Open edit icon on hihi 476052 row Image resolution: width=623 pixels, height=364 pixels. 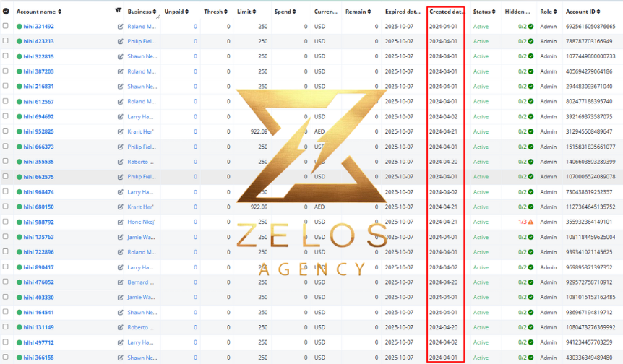[x=120, y=282]
